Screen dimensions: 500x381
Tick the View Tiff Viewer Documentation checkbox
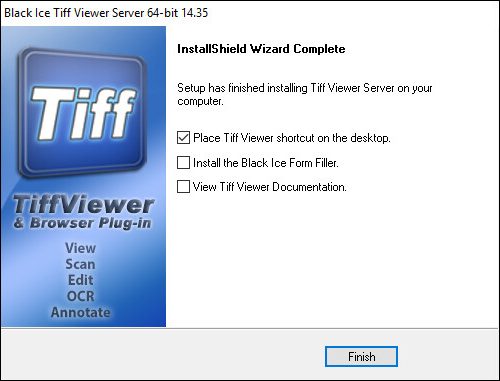tap(183, 187)
